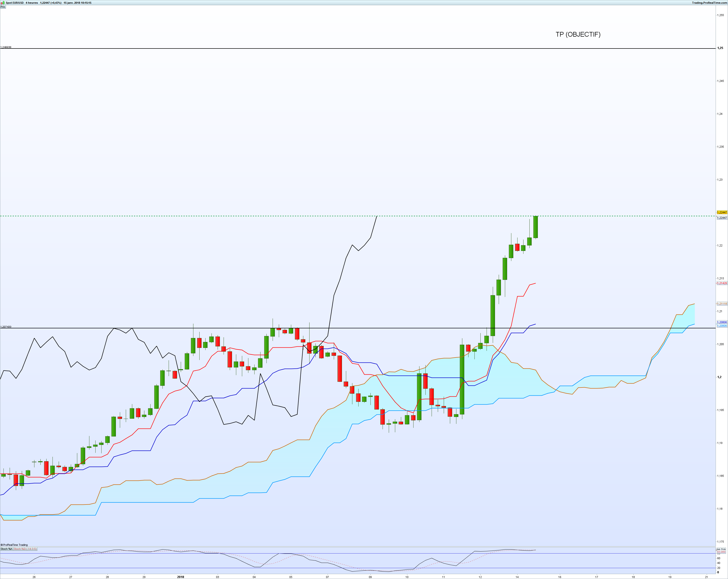Open the Prix indicator label
The image size is (728, 579).
[3, 7]
